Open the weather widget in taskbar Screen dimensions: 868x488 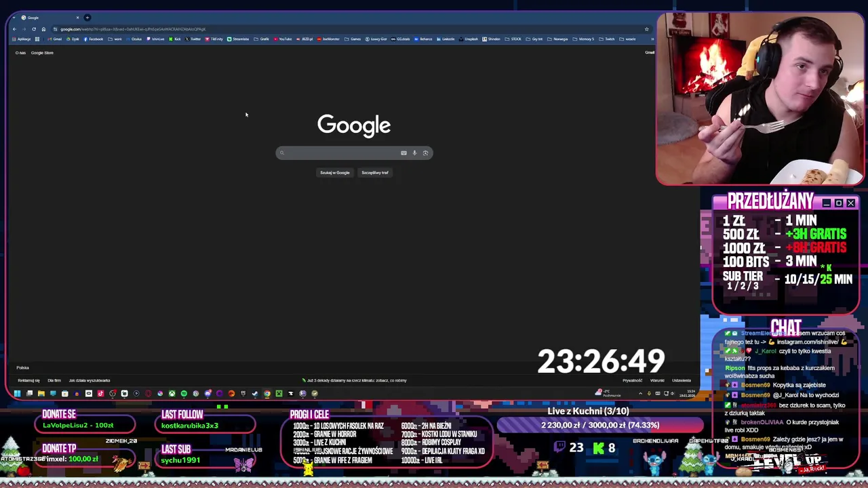pyautogui.click(x=607, y=393)
